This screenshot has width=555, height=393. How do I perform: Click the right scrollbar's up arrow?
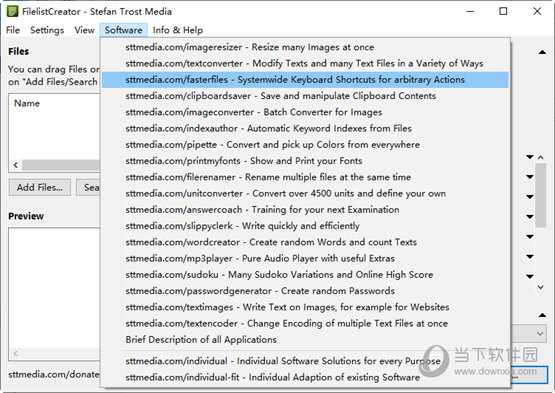pos(540,157)
